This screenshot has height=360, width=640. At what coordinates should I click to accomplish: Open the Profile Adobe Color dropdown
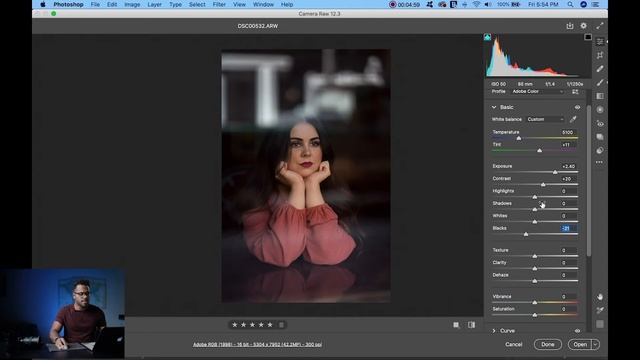[x=538, y=92]
